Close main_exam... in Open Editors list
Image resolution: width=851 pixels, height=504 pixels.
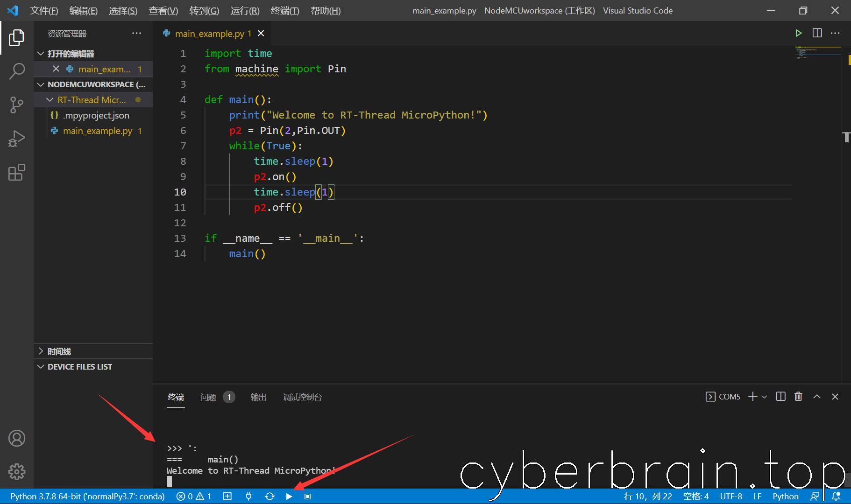[x=56, y=69]
